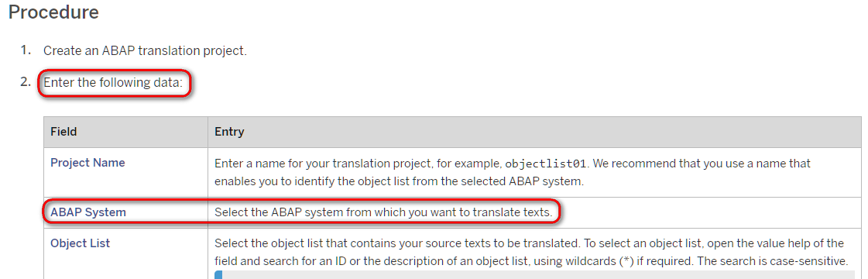This screenshot has height=279, width=868.
Task: Click the gray note box below Object List text
Action: coord(538,274)
